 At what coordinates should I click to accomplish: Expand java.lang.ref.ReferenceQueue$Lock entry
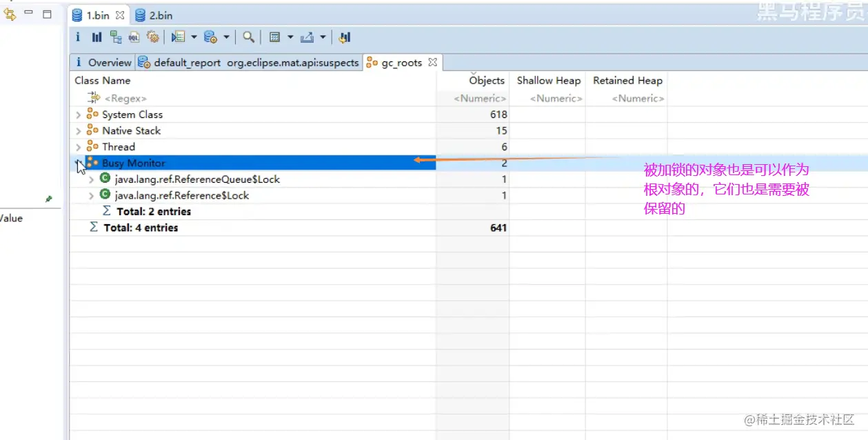[91, 179]
